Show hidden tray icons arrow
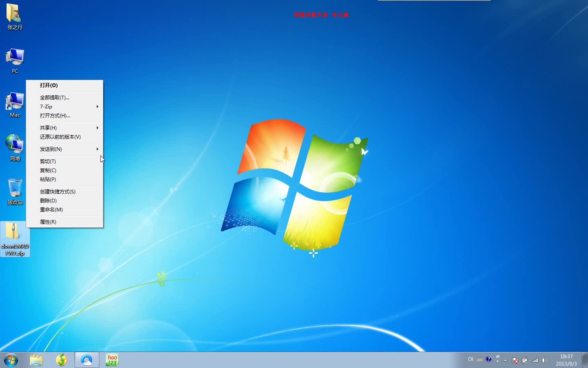This screenshot has width=588, height=368. tap(506, 360)
